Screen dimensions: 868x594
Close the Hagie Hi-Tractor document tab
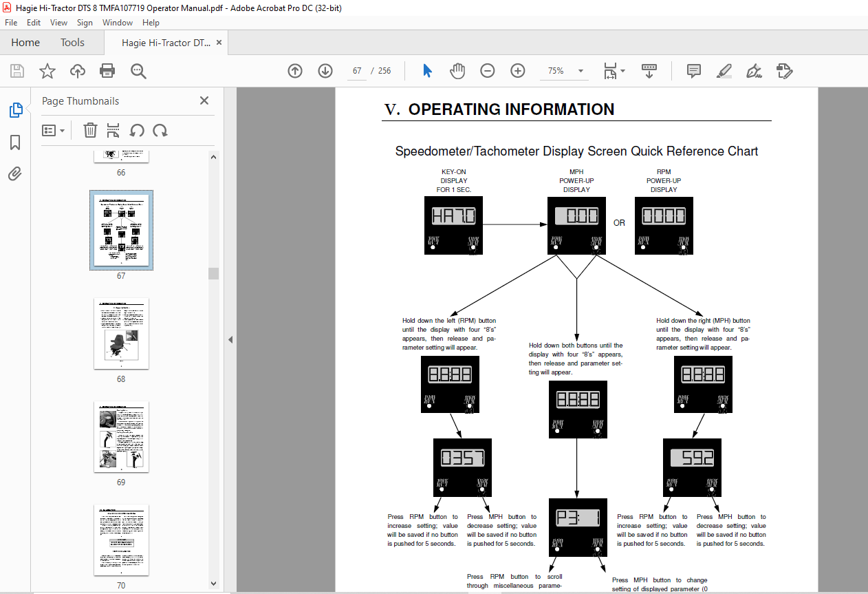click(219, 43)
